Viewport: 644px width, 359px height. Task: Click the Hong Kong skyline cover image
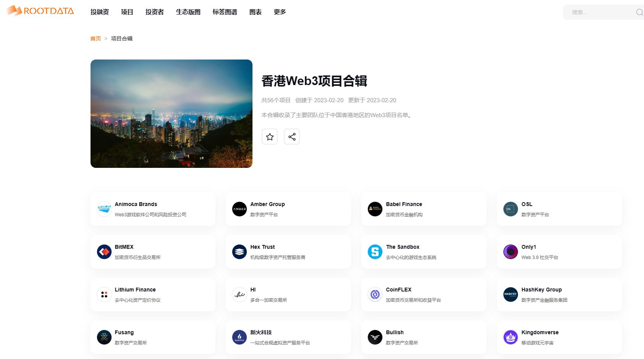171,113
